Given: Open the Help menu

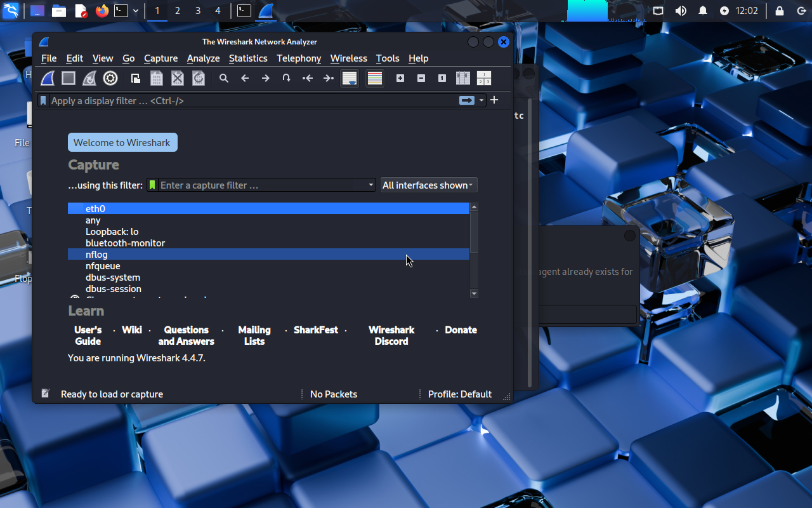Looking at the screenshot, I should (x=418, y=58).
